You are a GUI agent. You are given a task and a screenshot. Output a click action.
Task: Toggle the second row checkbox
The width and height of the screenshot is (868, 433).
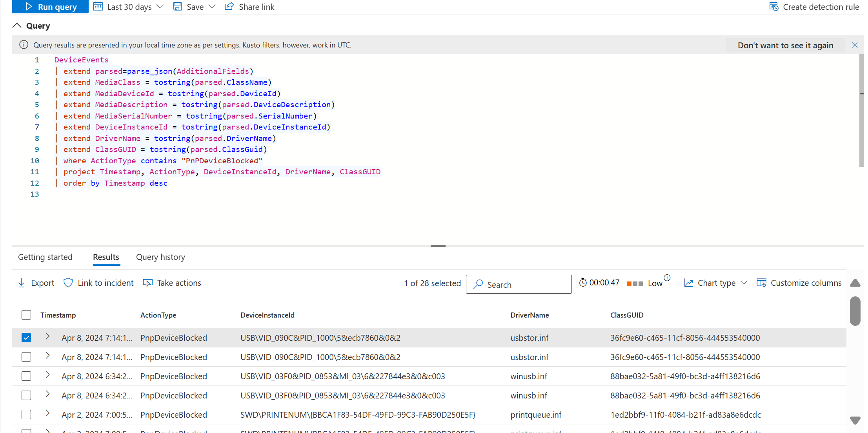coord(27,356)
